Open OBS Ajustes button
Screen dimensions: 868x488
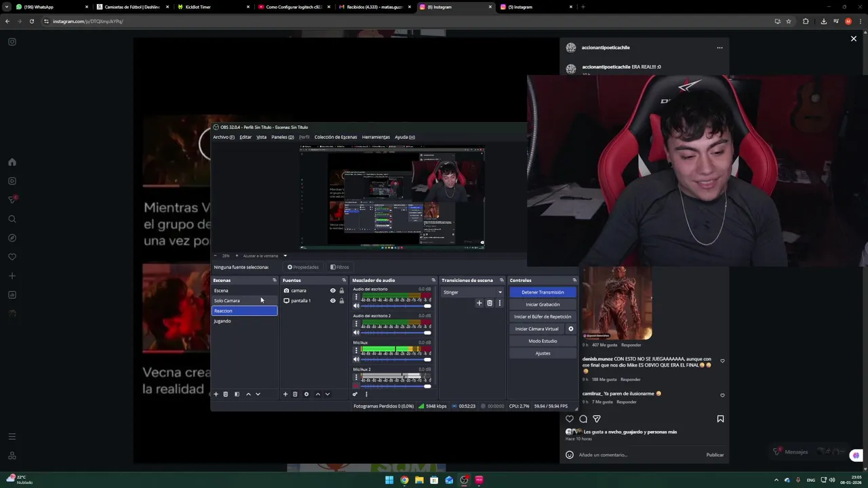(542, 353)
